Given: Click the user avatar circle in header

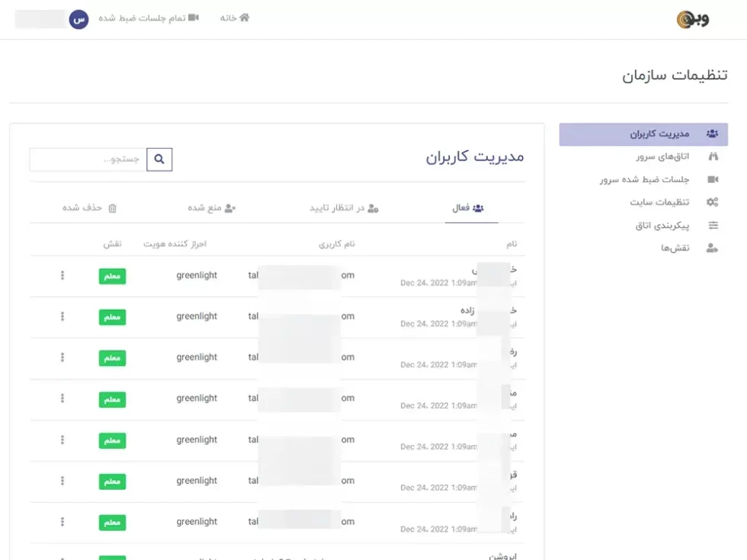Looking at the screenshot, I should pyautogui.click(x=79, y=19).
